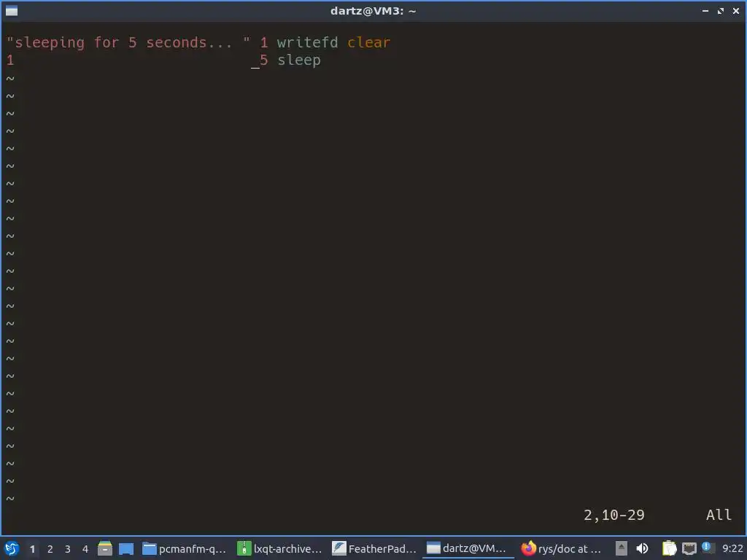Switch to the lxqt-archiver taskbar window

click(x=280, y=548)
